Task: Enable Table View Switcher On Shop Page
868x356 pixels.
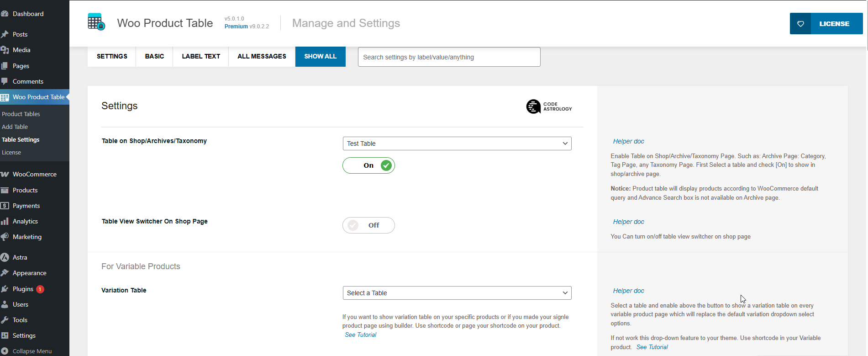Action: point(368,225)
